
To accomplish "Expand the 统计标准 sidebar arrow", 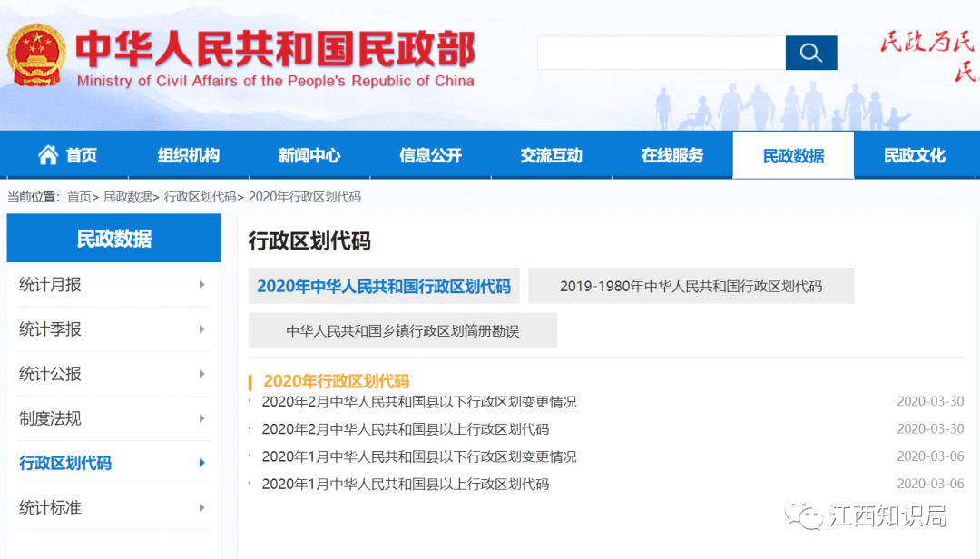I will pos(201,508).
